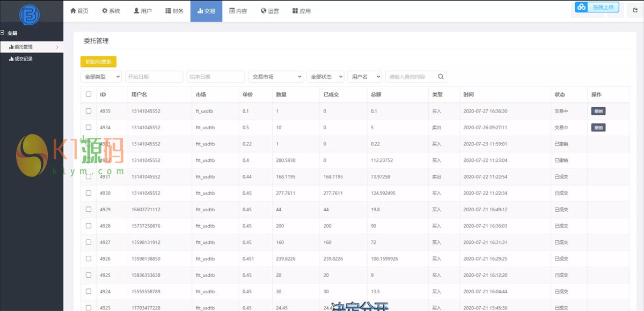The width and height of the screenshot is (644, 311).
Task: Toggle the select-all checkbox in table header
Action: (89, 94)
